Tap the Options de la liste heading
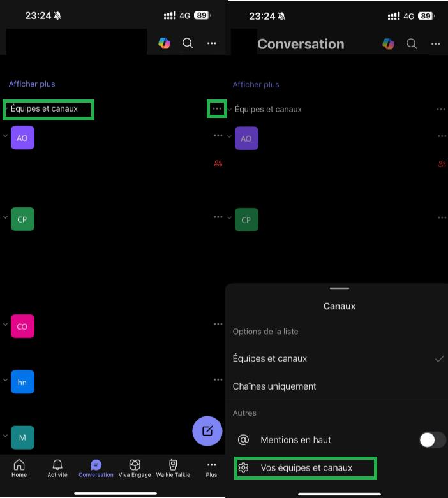 tap(265, 332)
